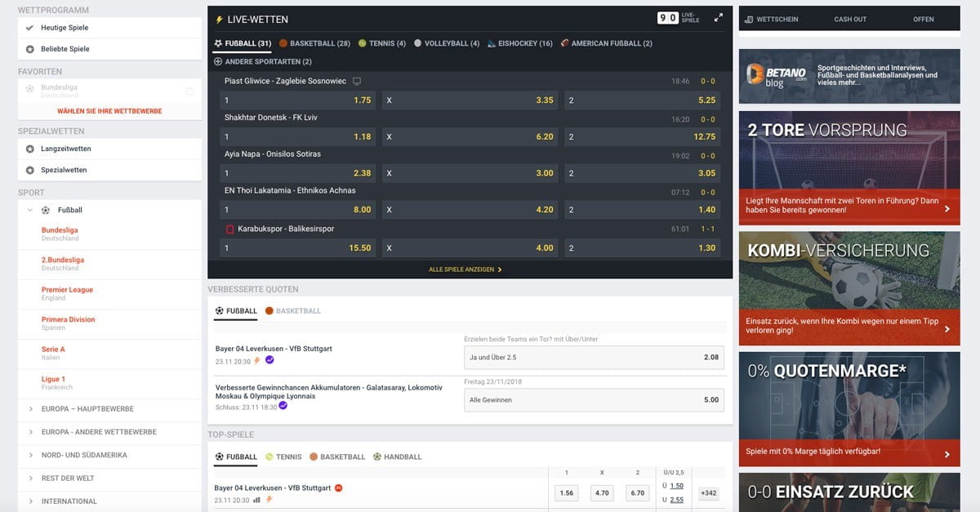Pick the 1.56 home odds for Leverkusen
Screen dimensions: 980x512
tap(567, 492)
